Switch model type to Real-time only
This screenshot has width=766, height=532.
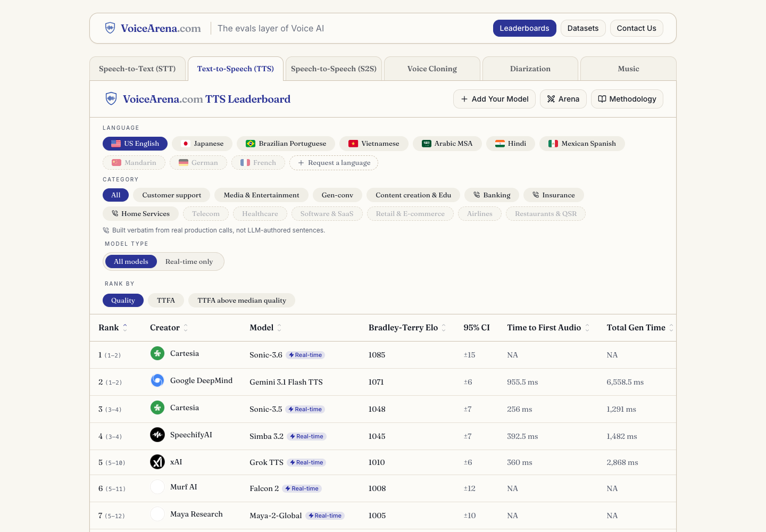click(x=189, y=262)
